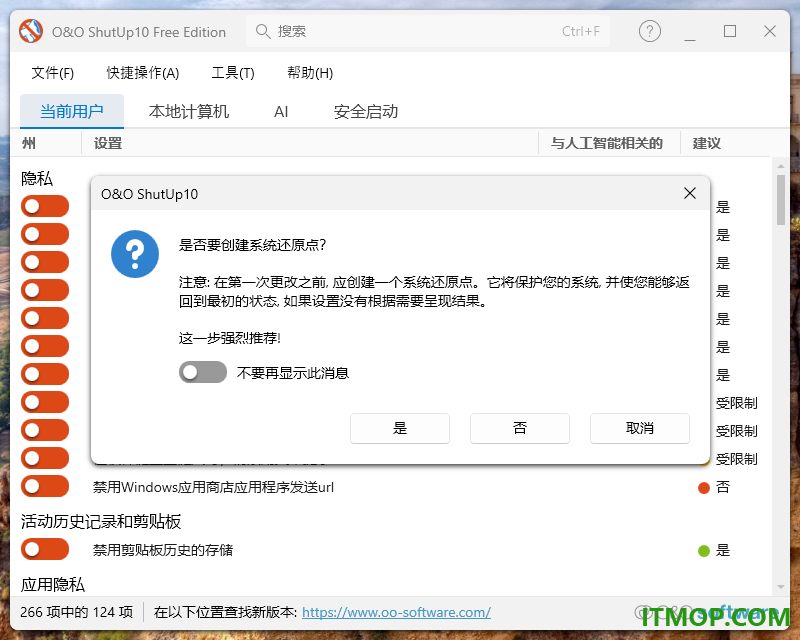Click the 否 button in the dialog
The width and height of the screenshot is (800, 640).
pyautogui.click(x=519, y=428)
